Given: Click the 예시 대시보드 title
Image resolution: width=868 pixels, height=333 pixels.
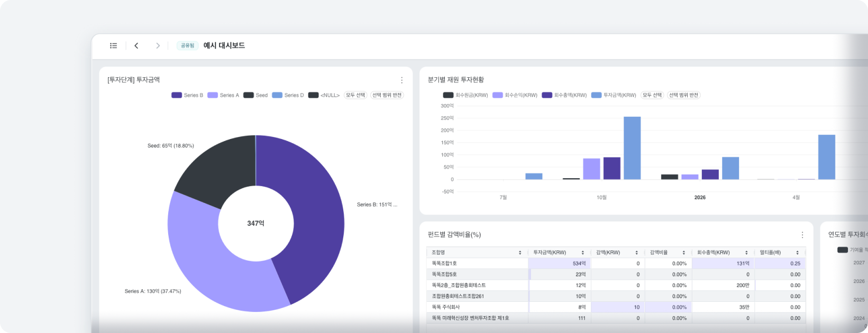Looking at the screenshot, I should click(224, 45).
